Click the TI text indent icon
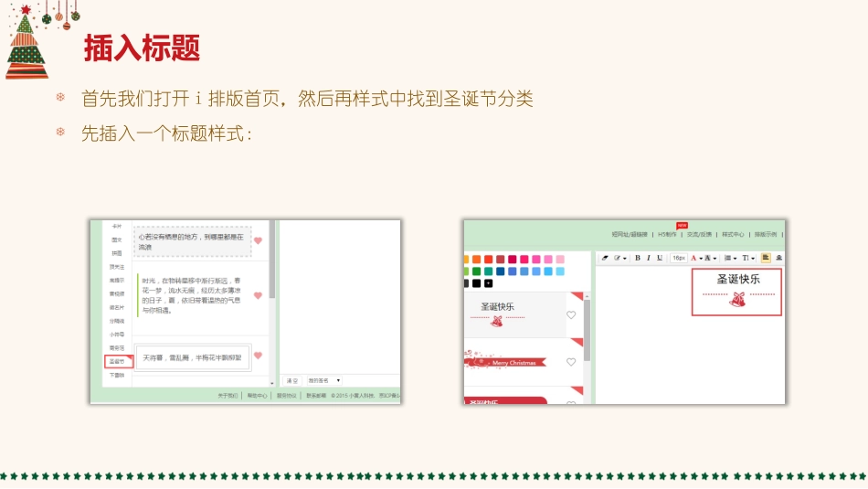 pos(746,258)
